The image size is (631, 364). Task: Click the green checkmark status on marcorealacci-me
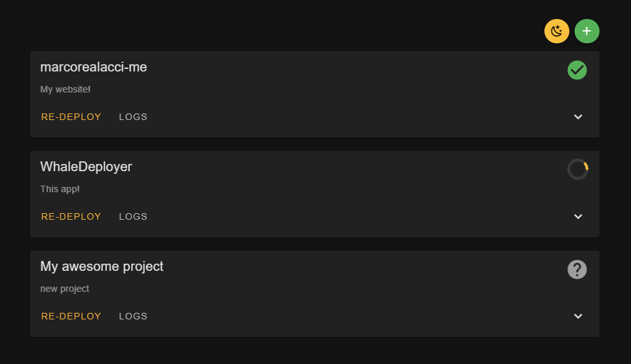tap(577, 70)
